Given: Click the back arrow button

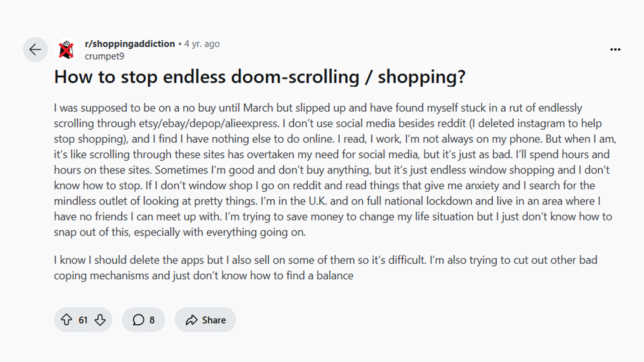Looking at the screenshot, I should [35, 49].
